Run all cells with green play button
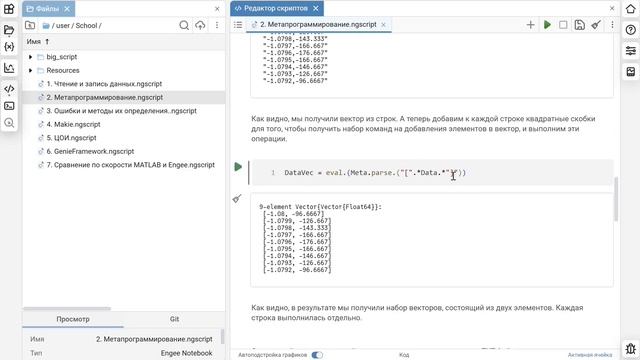640x360 pixels. pyautogui.click(x=547, y=25)
